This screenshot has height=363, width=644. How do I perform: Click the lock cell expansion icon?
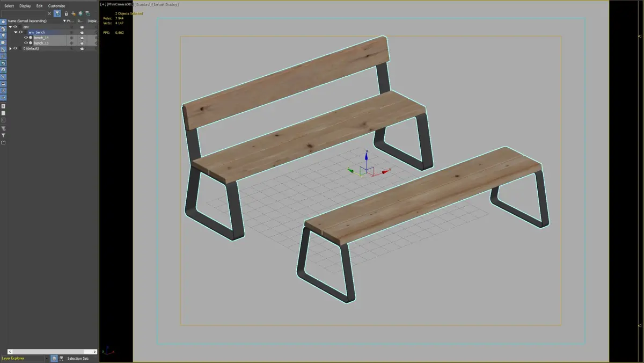coord(66,13)
